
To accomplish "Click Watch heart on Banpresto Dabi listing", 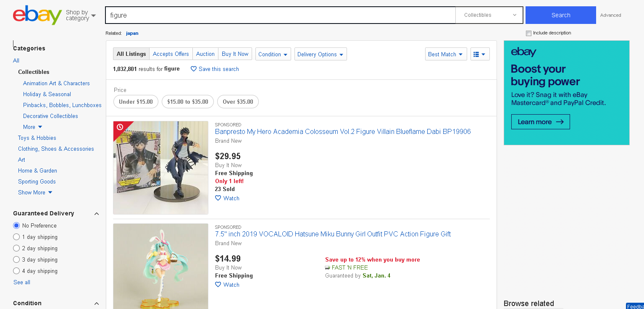I will click(218, 198).
